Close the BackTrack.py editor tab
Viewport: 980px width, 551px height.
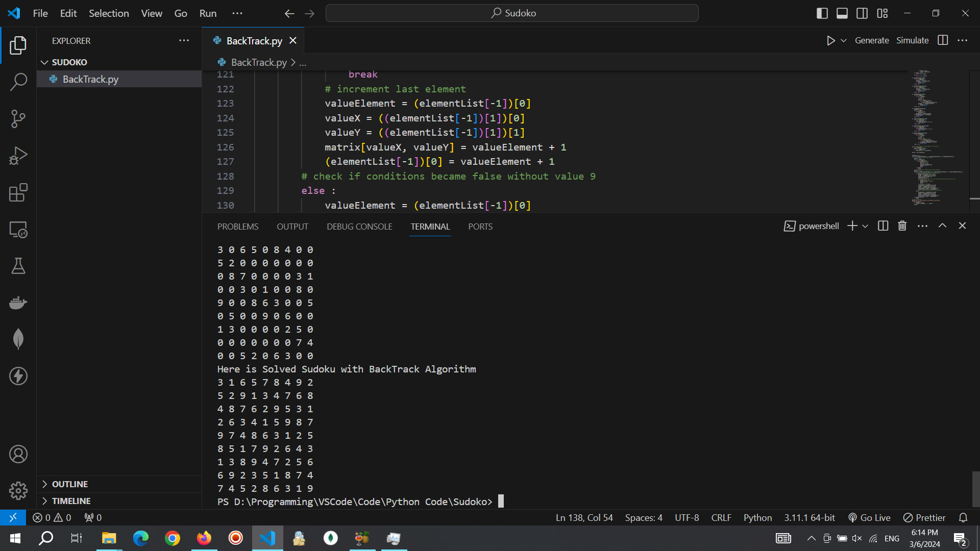click(293, 40)
